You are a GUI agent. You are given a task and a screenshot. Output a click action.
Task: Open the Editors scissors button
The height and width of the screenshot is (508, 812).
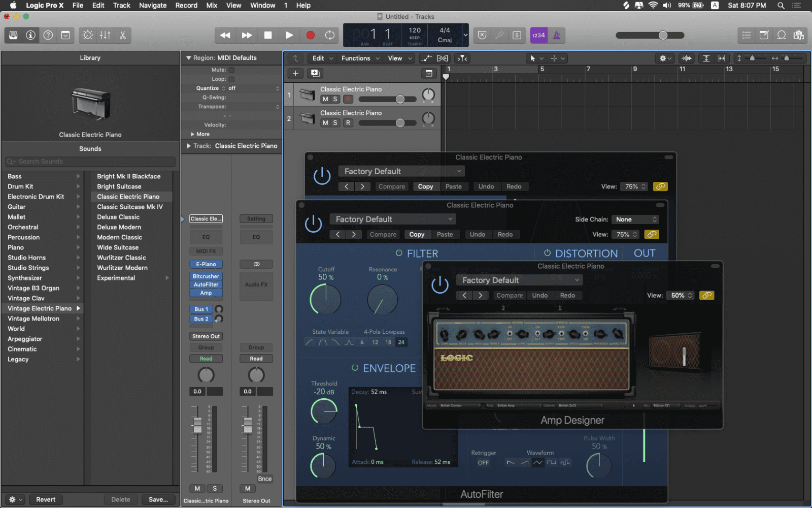pos(122,35)
